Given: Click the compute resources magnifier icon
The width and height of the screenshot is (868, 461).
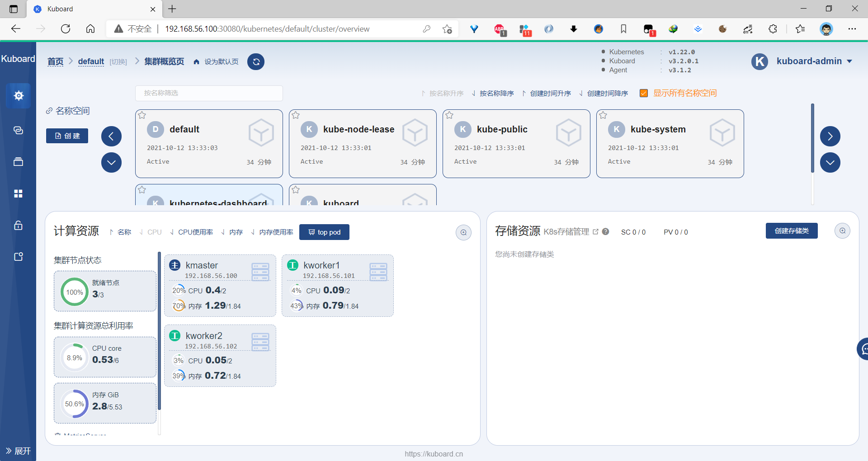Looking at the screenshot, I should (463, 232).
